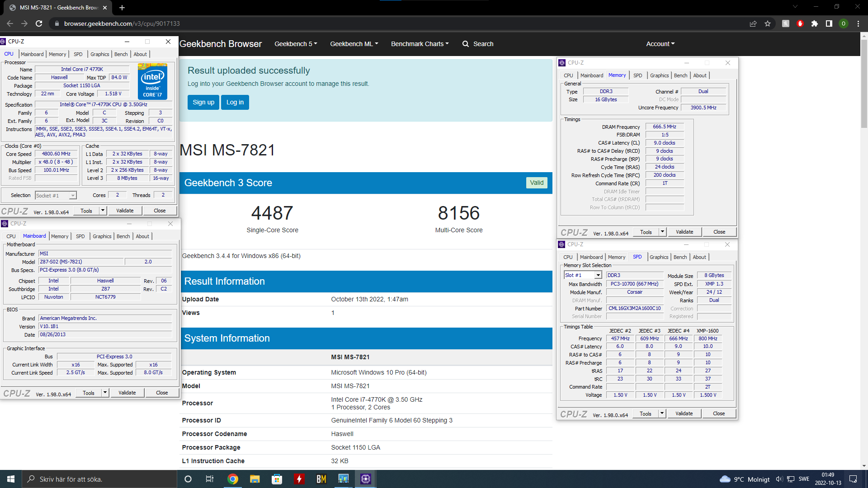Open the Chrome three-dot menu
This screenshot has height=488, width=868.
858,23
